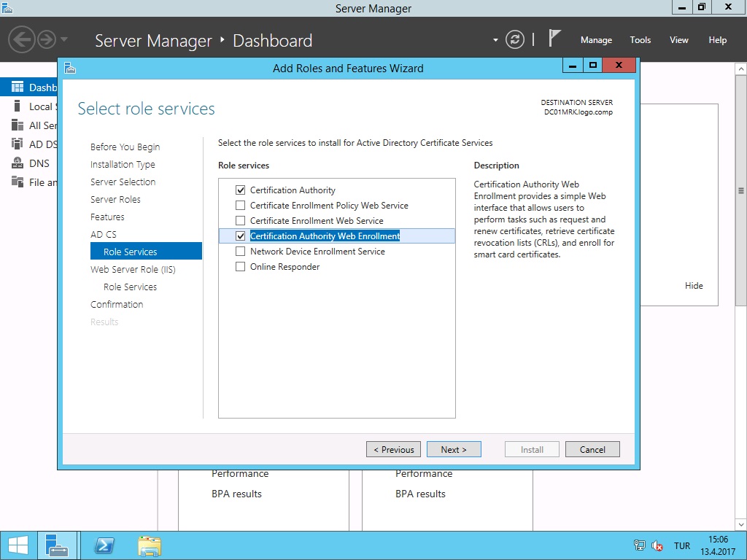The height and width of the screenshot is (560, 747).
Task: Open the Dashboard in Server Manager sidebar
Action: [42, 87]
